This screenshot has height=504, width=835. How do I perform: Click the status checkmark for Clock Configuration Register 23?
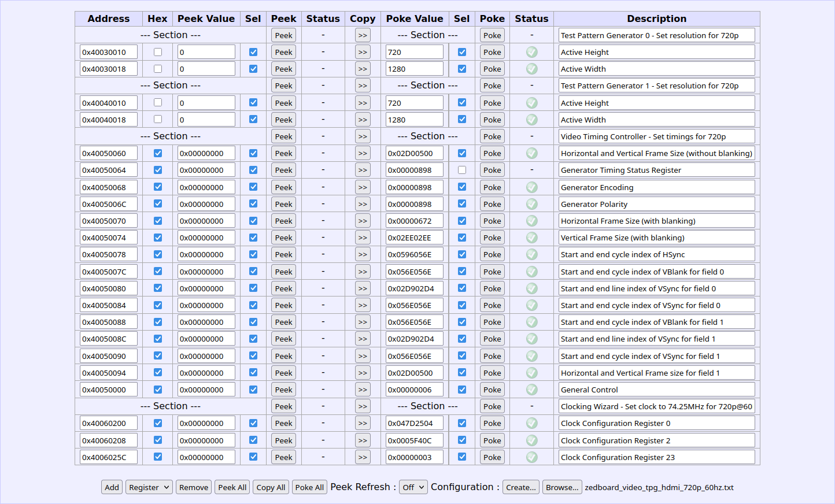pos(531,457)
